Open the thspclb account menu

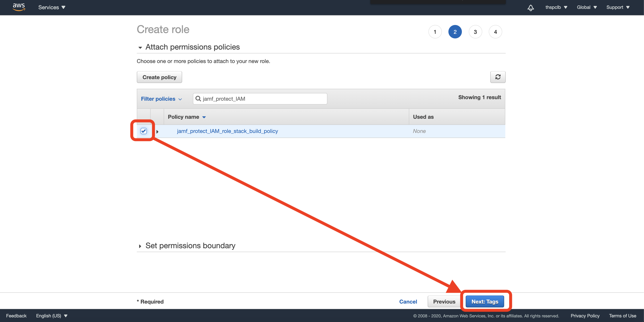[556, 7]
